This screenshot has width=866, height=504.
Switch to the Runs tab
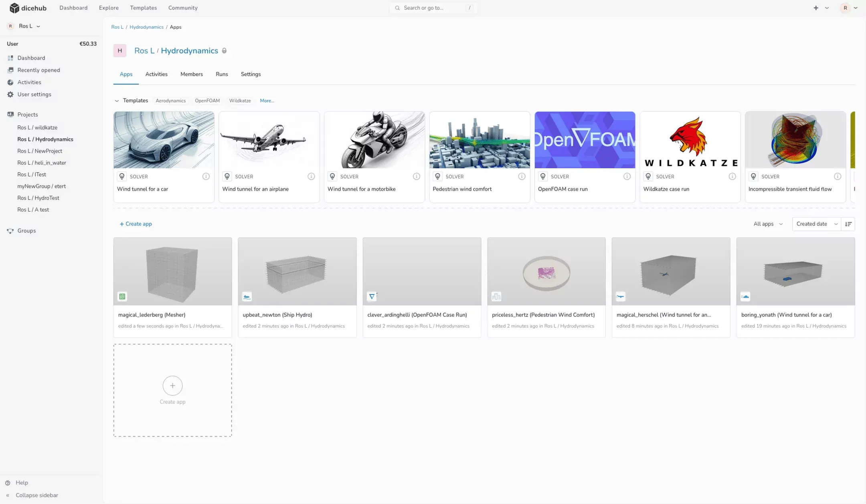[222, 74]
